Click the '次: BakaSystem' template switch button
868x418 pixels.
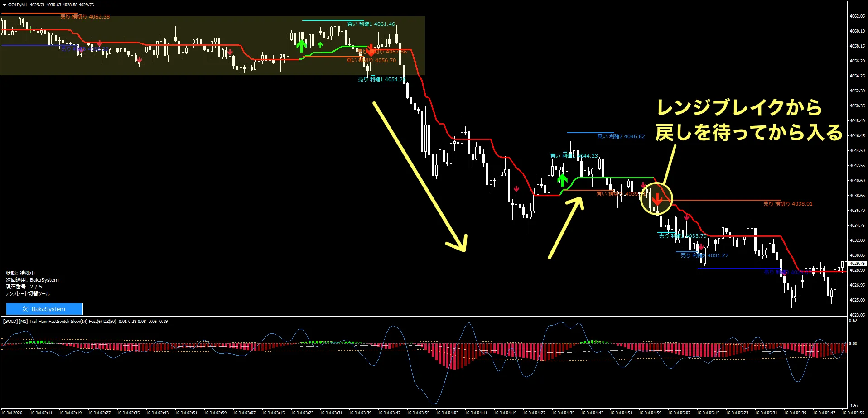44,309
